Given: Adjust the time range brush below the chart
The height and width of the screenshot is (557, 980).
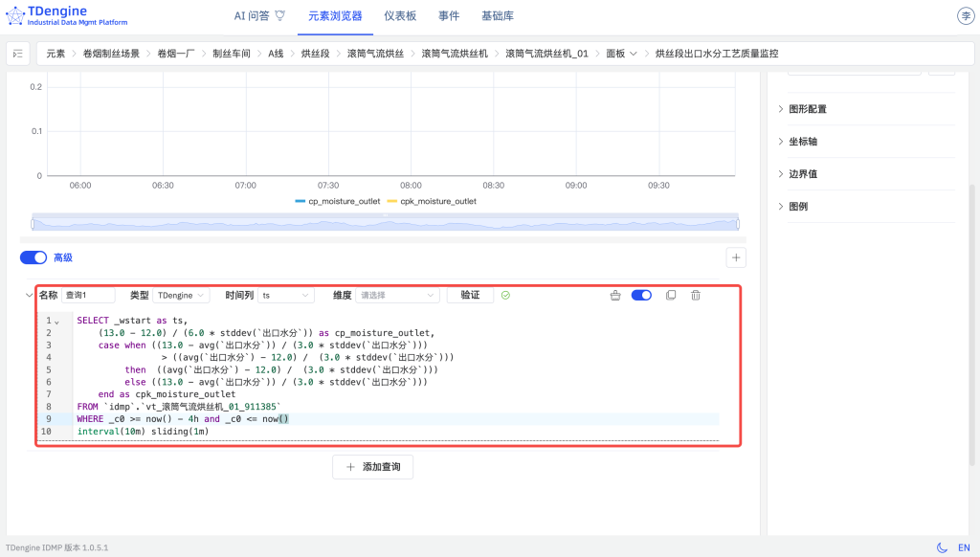Looking at the screenshot, I should click(383, 221).
